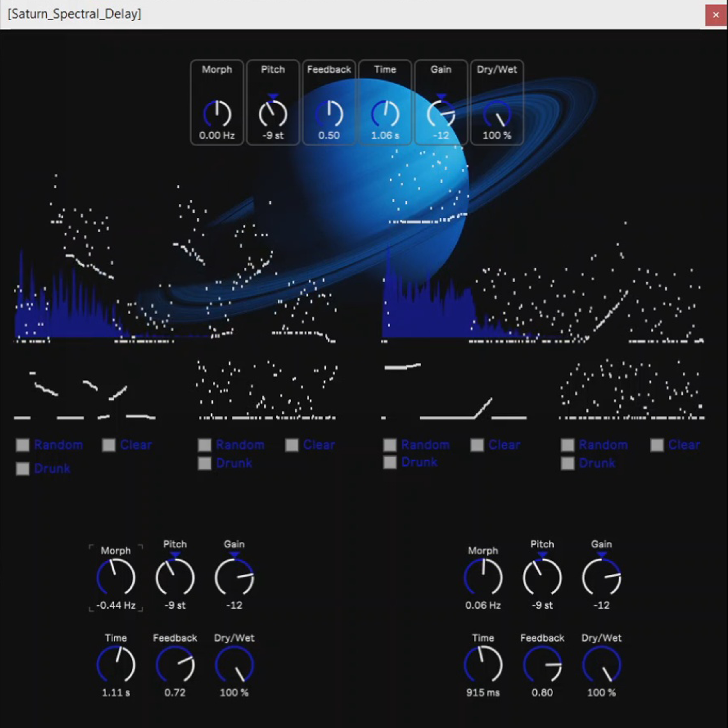The width and height of the screenshot is (728, 728).
Task: Toggle the far-right Clear checkbox
Action: [657, 445]
